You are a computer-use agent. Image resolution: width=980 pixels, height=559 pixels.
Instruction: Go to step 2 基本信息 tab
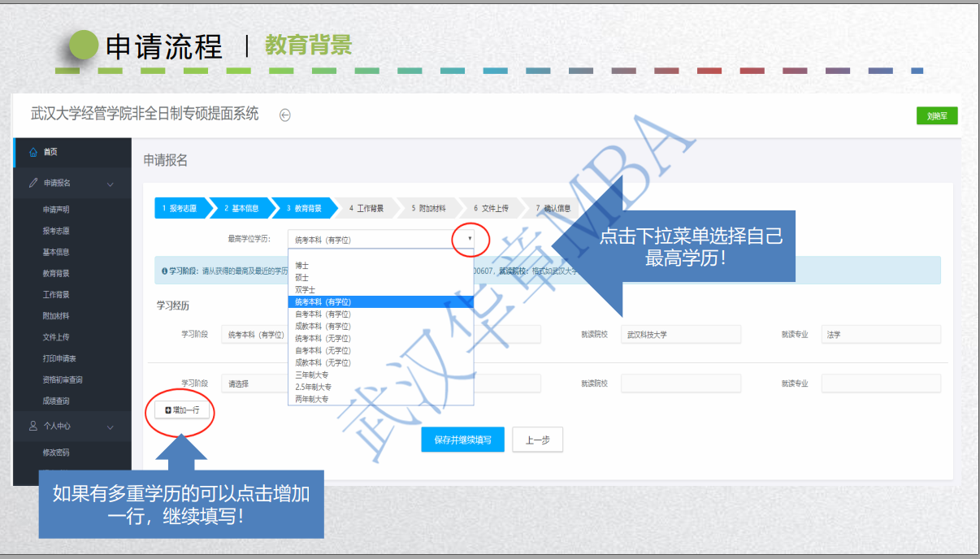click(x=242, y=208)
